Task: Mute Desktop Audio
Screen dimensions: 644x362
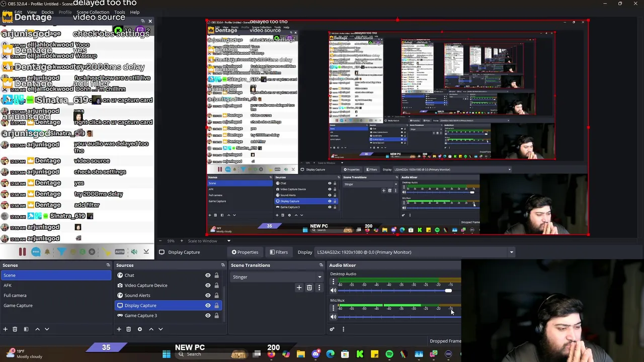Action: pyautogui.click(x=333, y=290)
